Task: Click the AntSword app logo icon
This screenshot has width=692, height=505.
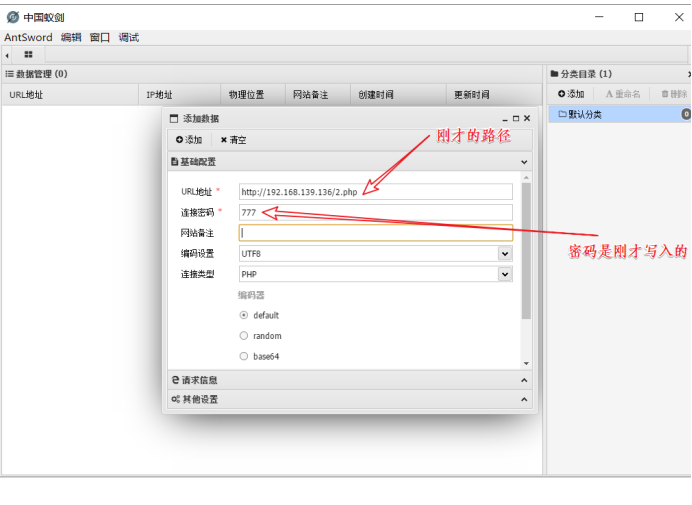Action: pos(13,17)
